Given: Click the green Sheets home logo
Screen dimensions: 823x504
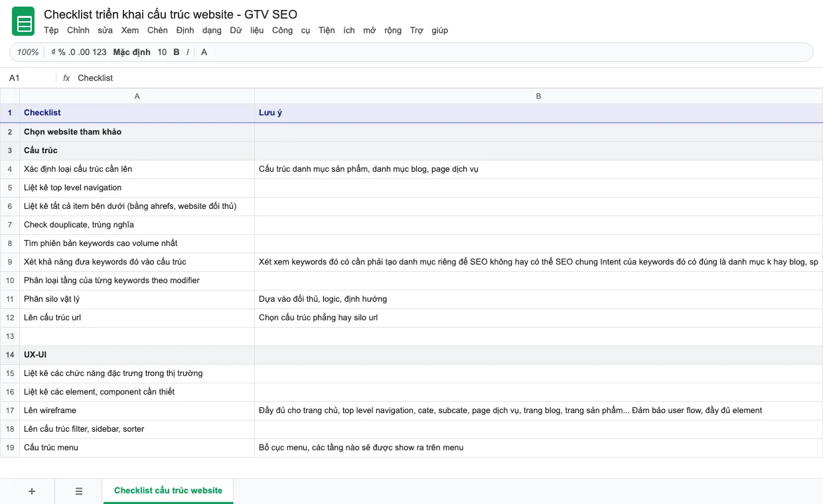Looking at the screenshot, I should [x=23, y=23].
